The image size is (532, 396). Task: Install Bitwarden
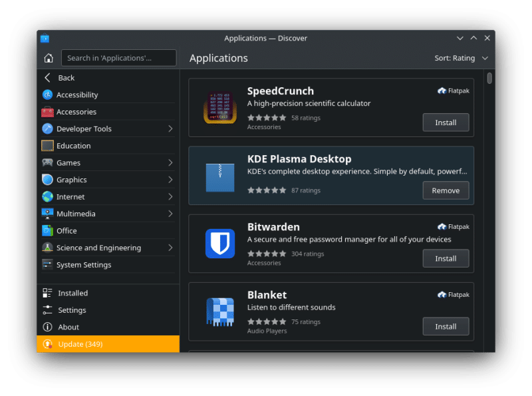446,258
